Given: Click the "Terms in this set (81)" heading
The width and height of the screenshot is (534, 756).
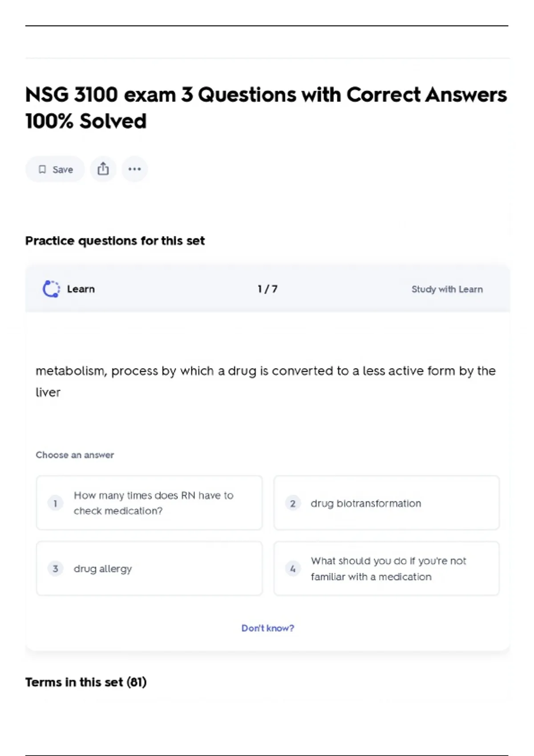Looking at the screenshot, I should [86, 682].
